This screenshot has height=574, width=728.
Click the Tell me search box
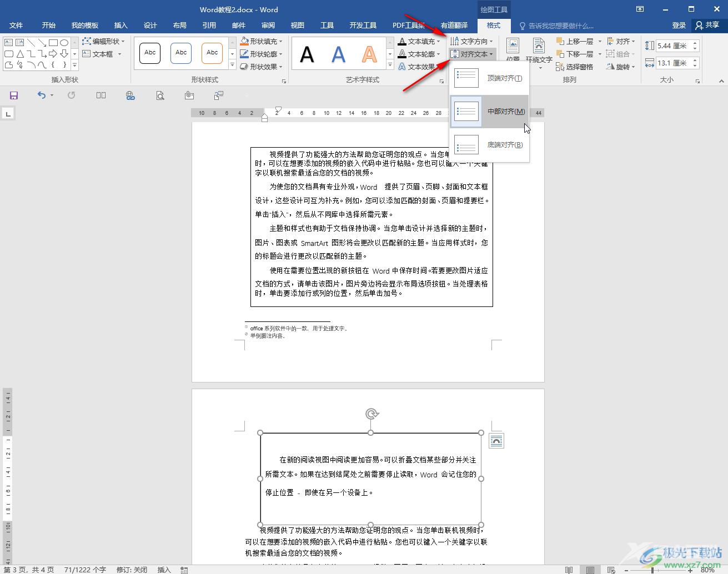coord(556,26)
